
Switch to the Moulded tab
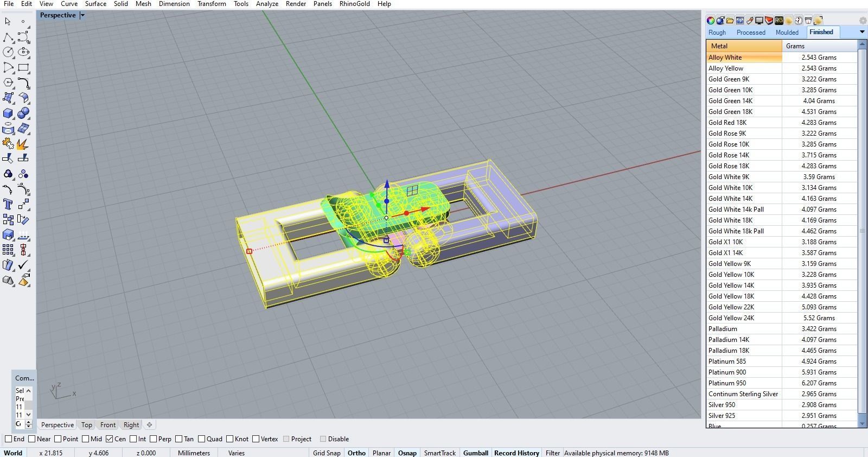pyautogui.click(x=787, y=33)
